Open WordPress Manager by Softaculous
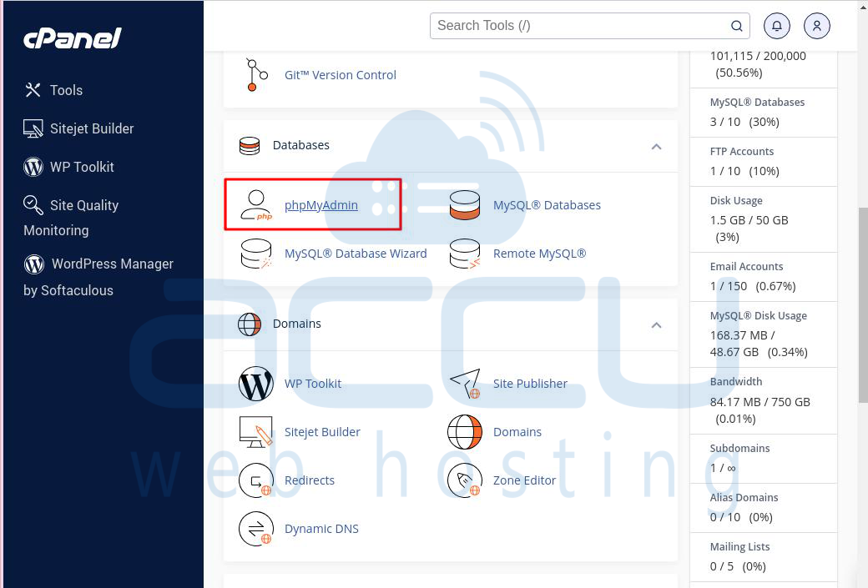 (x=98, y=277)
